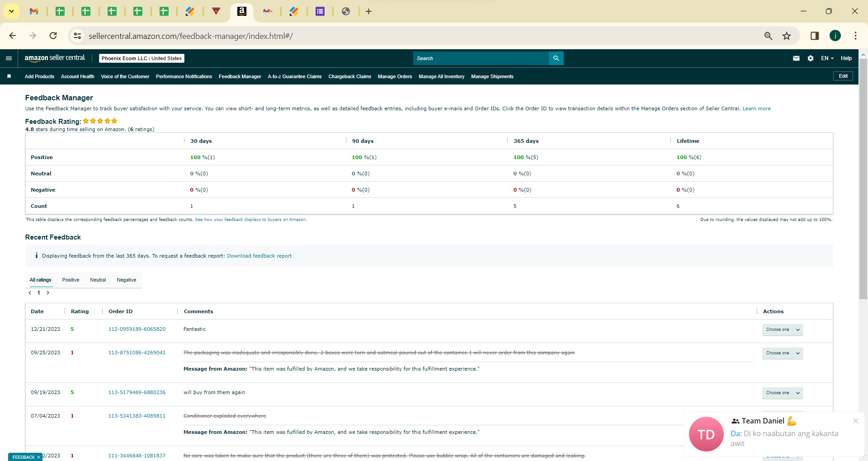Open Performance Notifications
Image resolution: width=868 pixels, height=461 pixels.
click(184, 77)
